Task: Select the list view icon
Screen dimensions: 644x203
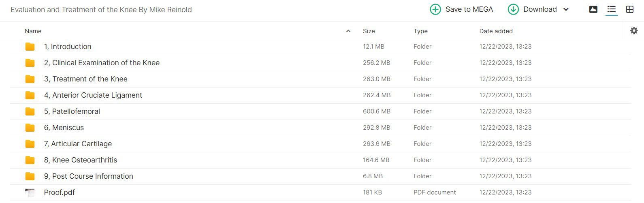Action: [612, 9]
